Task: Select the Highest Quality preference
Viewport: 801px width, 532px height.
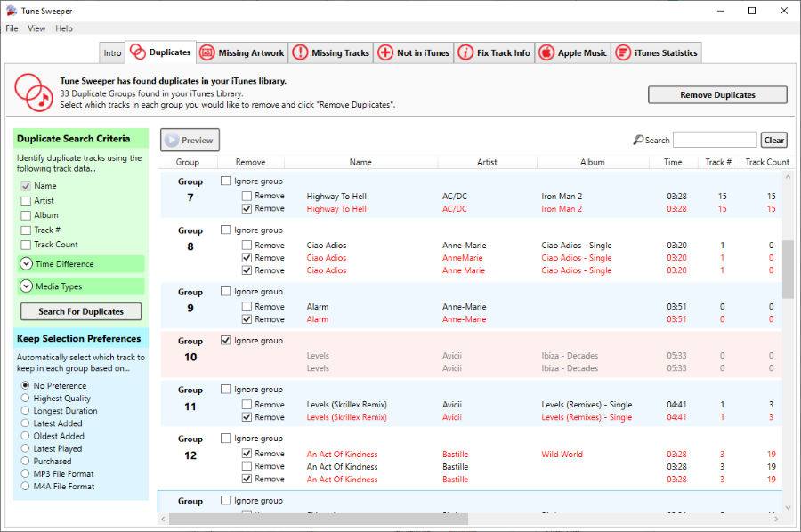Action: point(25,398)
